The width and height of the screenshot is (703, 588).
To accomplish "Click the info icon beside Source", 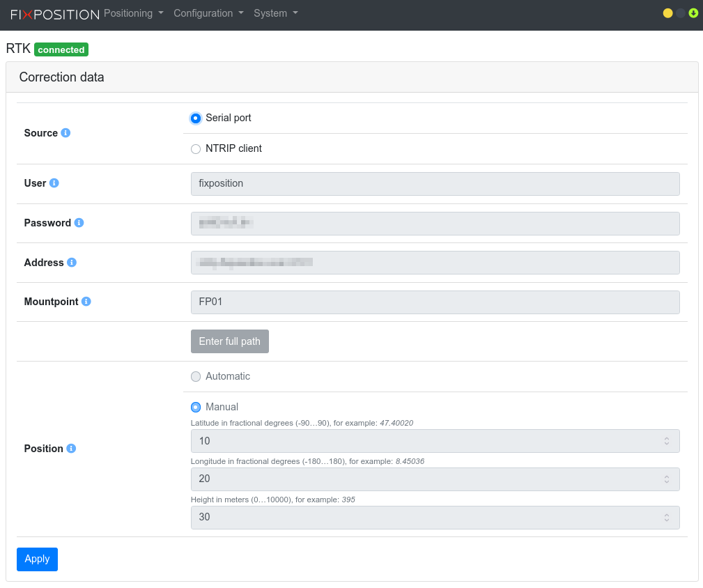I will tap(65, 133).
